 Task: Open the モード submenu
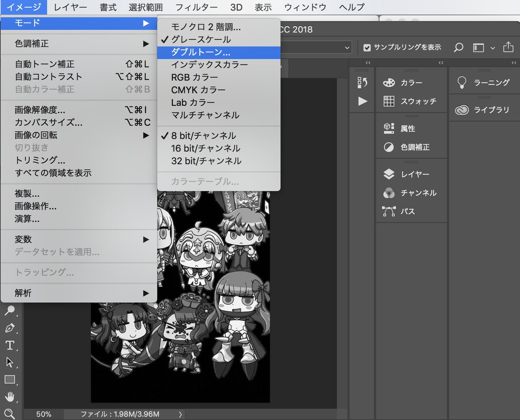(x=79, y=23)
